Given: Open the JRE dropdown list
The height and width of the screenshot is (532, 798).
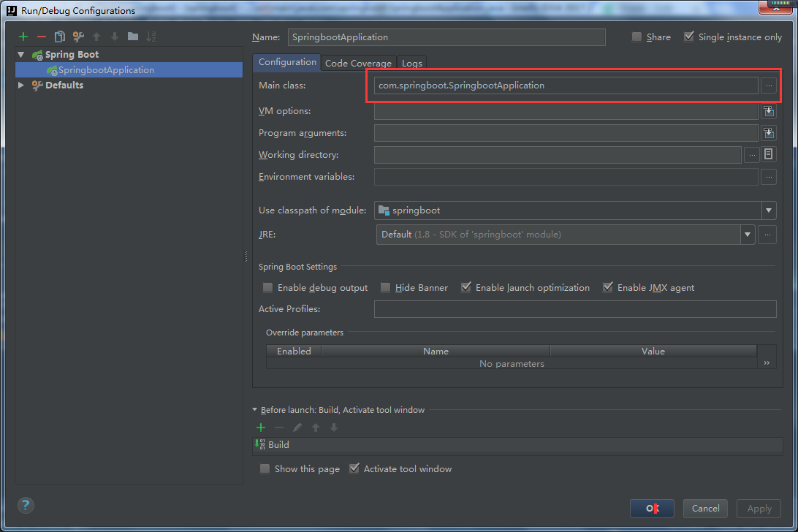Looking at the screenshot, I should tap(747, 235).
